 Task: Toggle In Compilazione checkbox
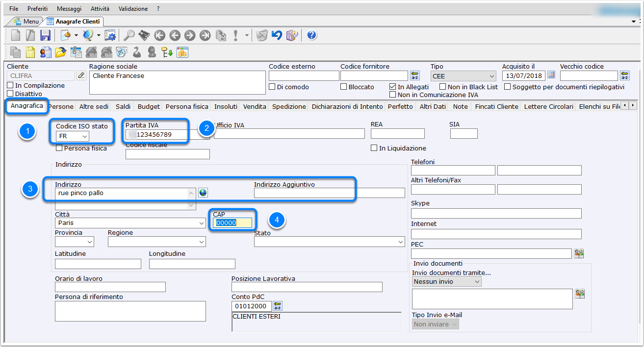(10, 86)
